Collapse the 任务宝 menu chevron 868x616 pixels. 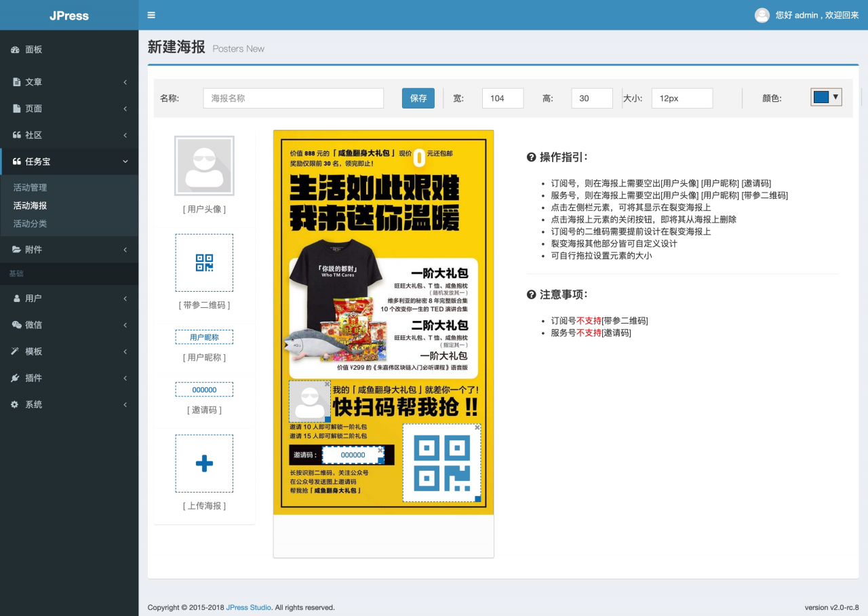click(125, 161)
